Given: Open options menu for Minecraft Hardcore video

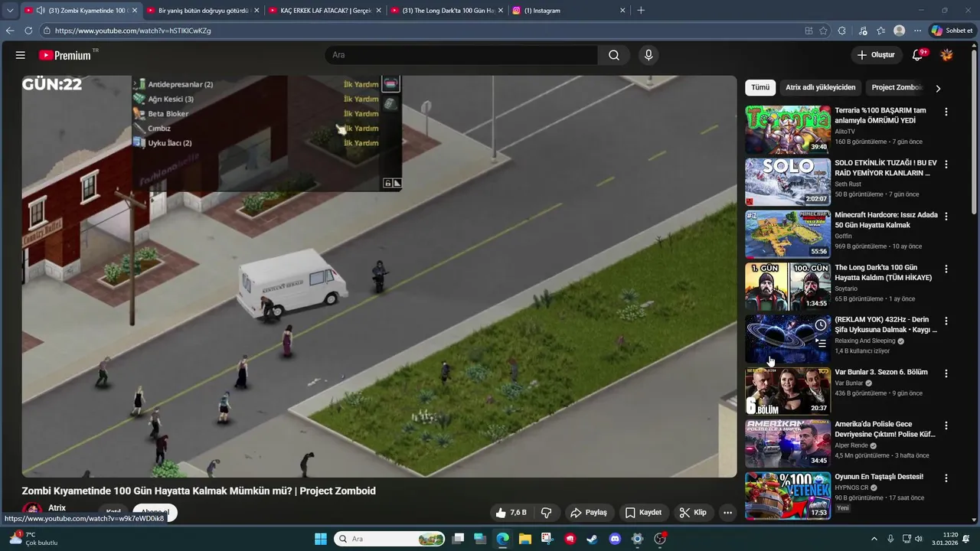Looking at the screenshot, I should [946, 217].
